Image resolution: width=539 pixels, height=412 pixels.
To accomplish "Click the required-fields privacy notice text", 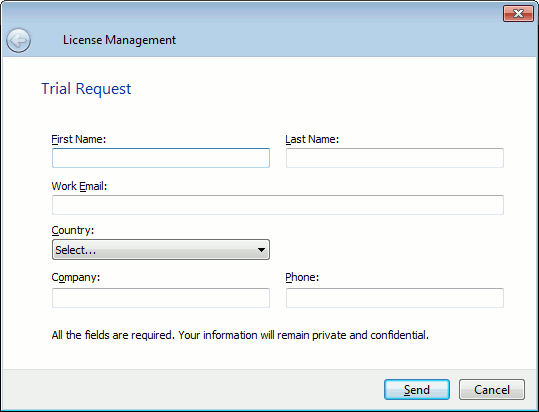I will pyautogui.click(x=240, y=335).
